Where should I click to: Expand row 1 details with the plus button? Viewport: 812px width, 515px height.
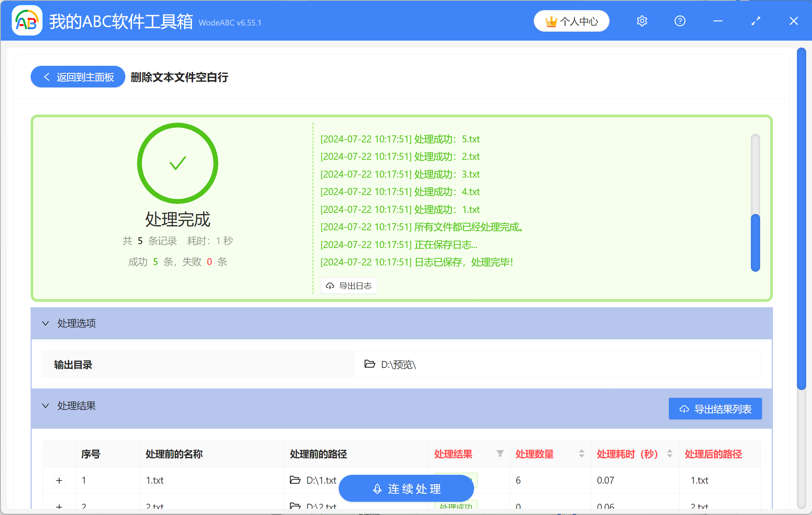(59, 480)
